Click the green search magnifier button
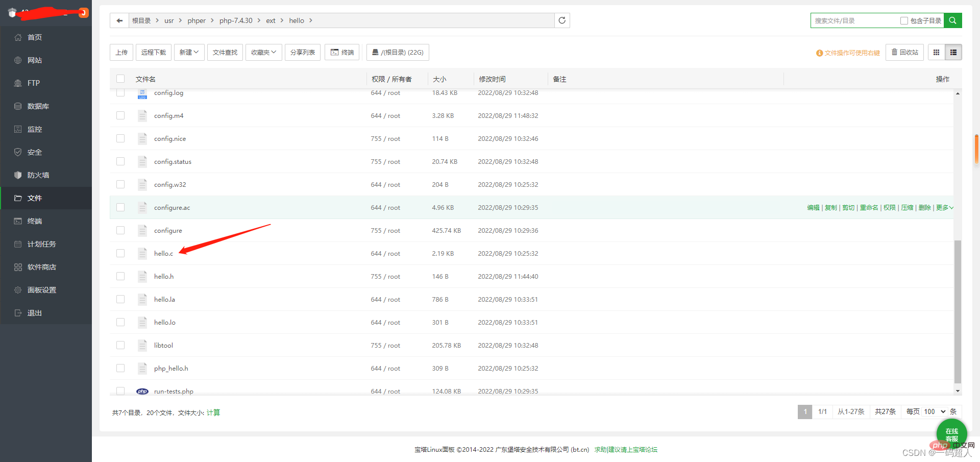The image size is (980, 462). point(952,20)
